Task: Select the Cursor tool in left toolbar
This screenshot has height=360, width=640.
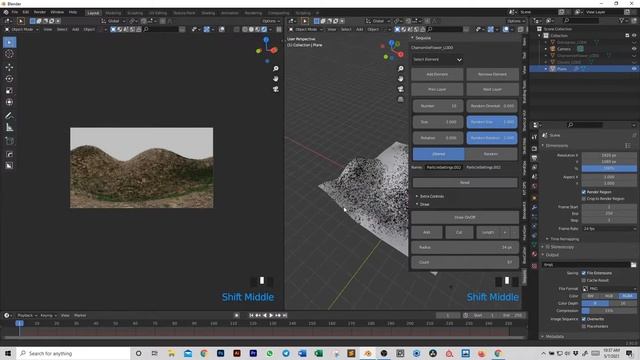Action: (9, 54)
